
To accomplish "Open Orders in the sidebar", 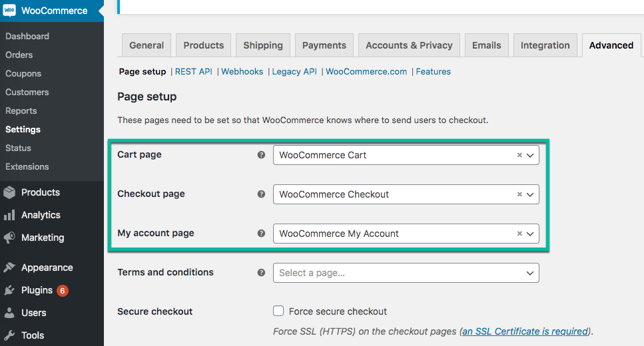I will click(x=19, y=55).
